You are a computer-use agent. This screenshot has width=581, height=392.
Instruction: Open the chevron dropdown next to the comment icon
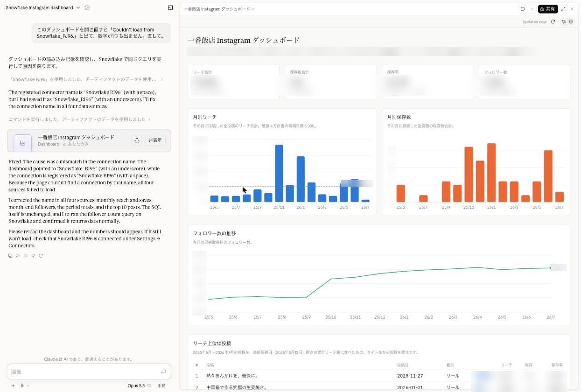point(532,9)
